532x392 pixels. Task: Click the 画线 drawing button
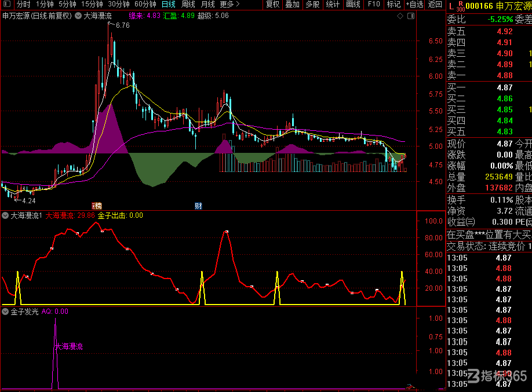(x=353, y=5)
